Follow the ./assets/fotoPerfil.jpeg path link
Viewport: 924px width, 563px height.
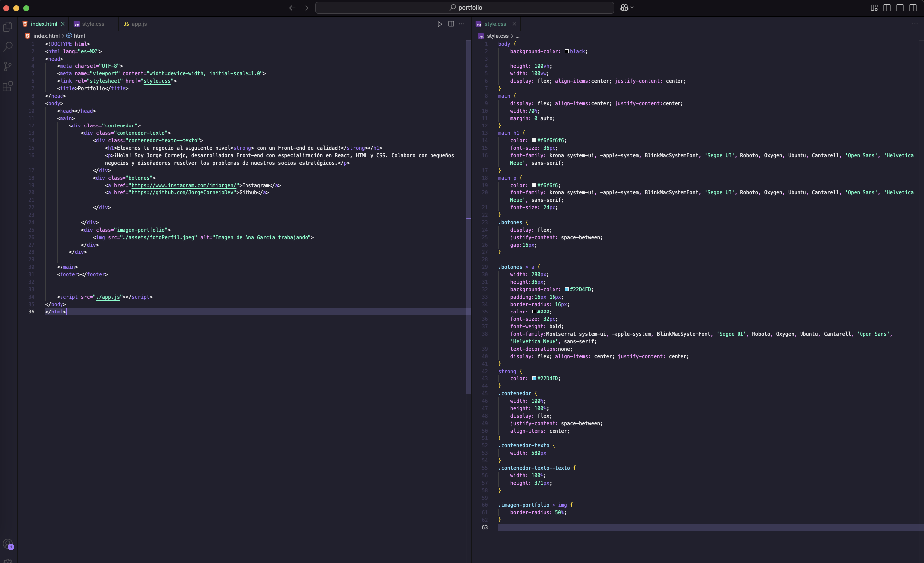pos(159,237)
